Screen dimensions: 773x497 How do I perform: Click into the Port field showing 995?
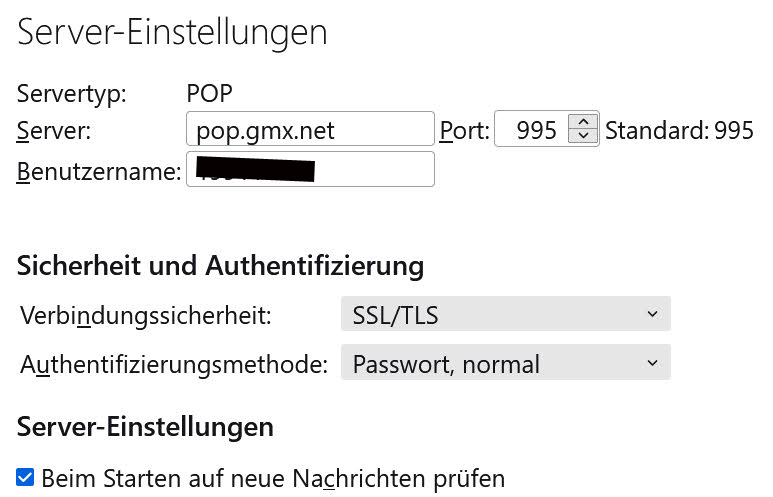pos(531,129)
